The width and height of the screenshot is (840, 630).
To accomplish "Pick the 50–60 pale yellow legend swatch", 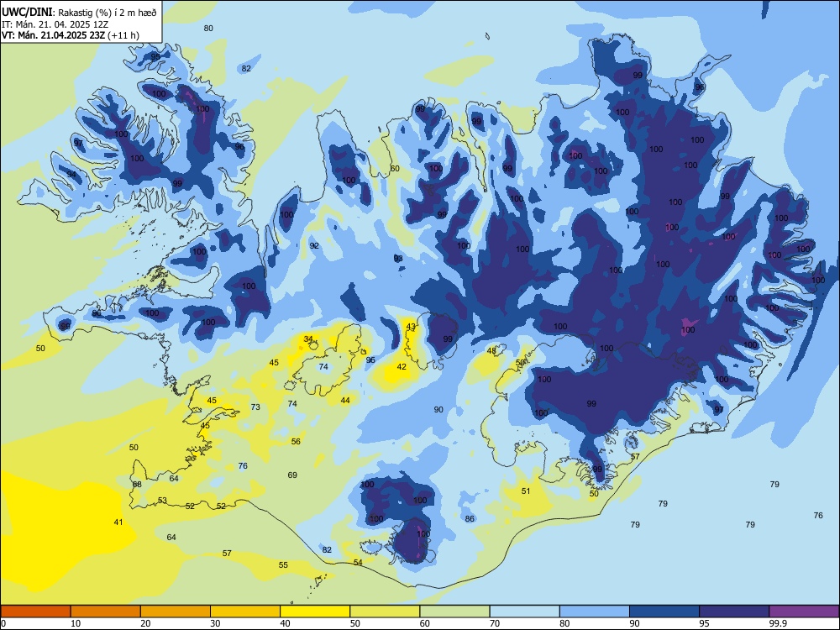I will tap(385, 612).
